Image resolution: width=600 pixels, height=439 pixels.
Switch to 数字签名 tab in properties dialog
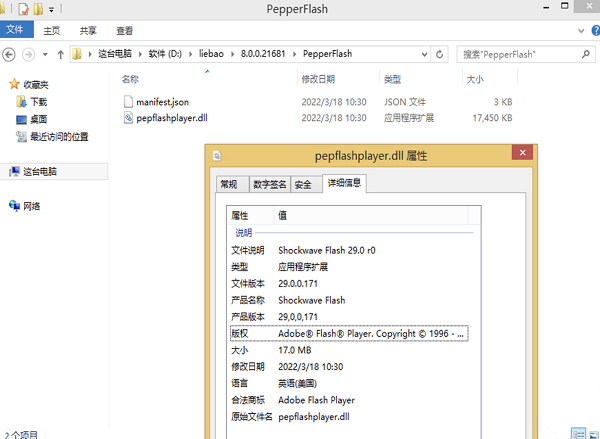click(269, 184)
